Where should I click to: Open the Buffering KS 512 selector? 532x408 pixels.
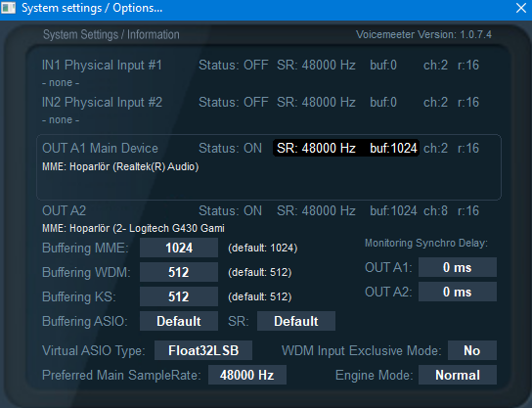179,296
